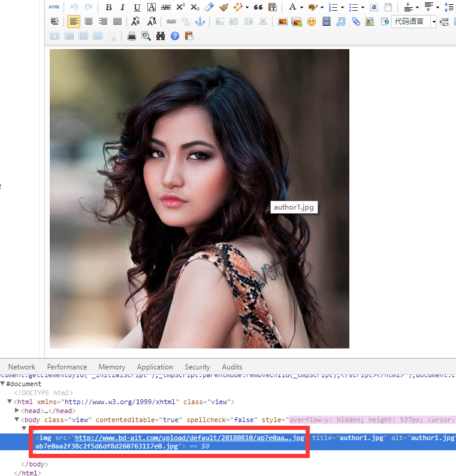Click paste as plain text icon
Viewport: 456px width, 476px height.
click(x=273, y=7)
